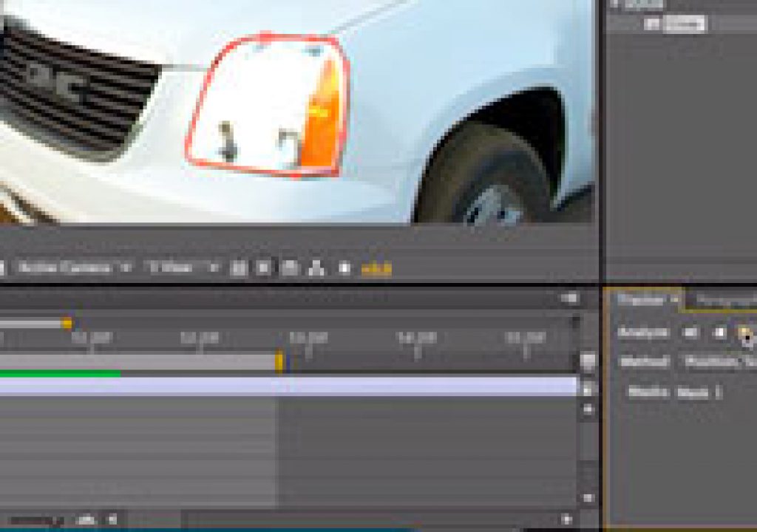Open the 1 View layout dropdown
The width and height of the screenshot is (757, 532).
(183, 267)
